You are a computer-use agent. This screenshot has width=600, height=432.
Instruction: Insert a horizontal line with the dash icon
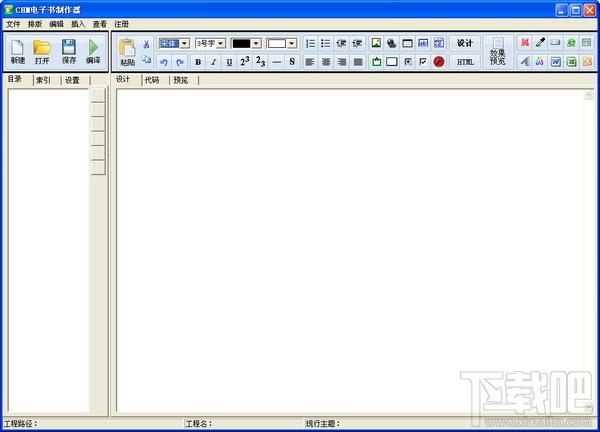276,62
